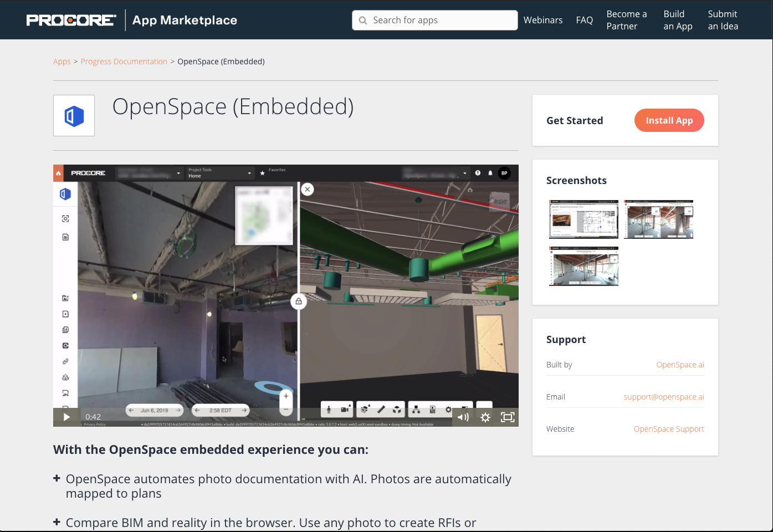Viewport: 773px width, 532px height.
Task: Click the Install App button
Action: point(669,120)
